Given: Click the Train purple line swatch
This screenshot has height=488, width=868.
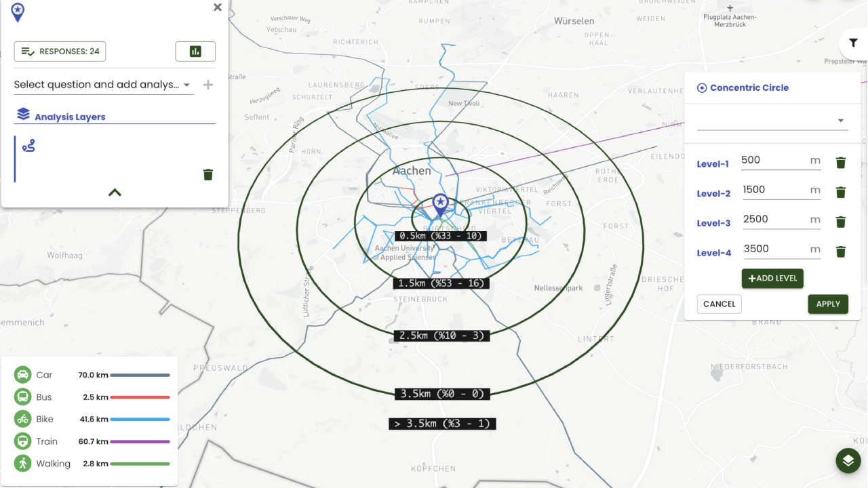Looking at the screenshot, I should (140, 441).
